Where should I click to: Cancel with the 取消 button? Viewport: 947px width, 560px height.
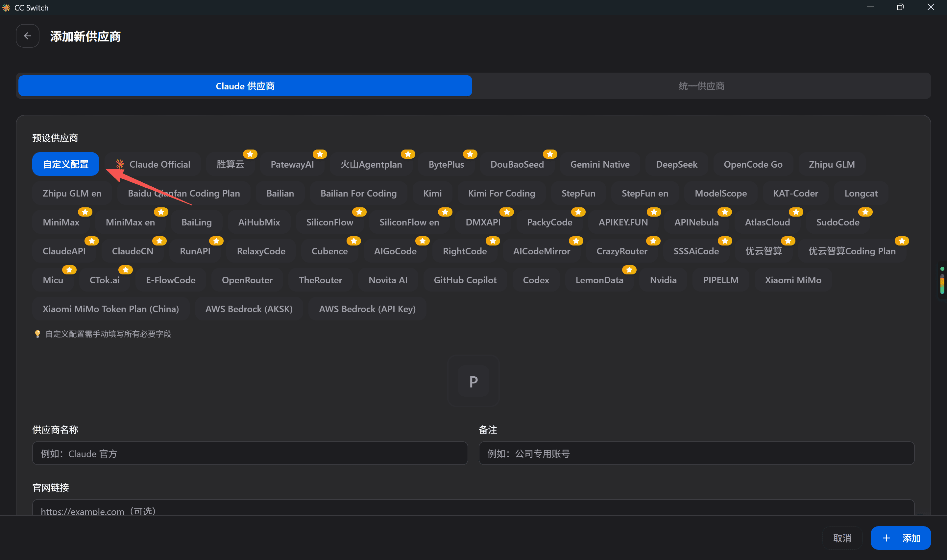842,538
